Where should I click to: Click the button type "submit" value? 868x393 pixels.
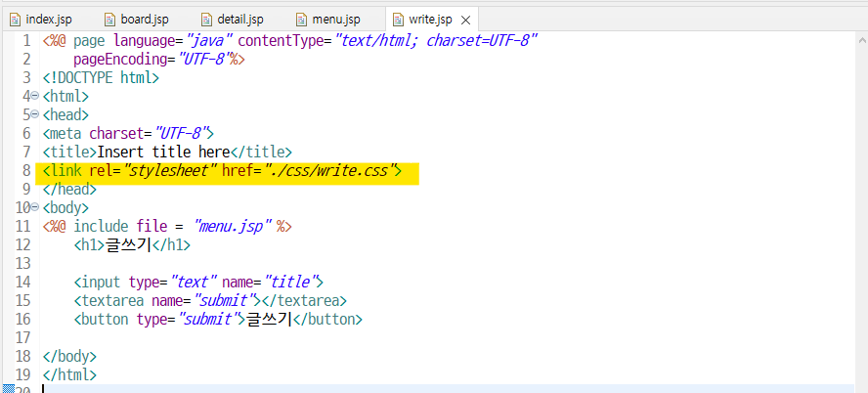pos(207,320)
